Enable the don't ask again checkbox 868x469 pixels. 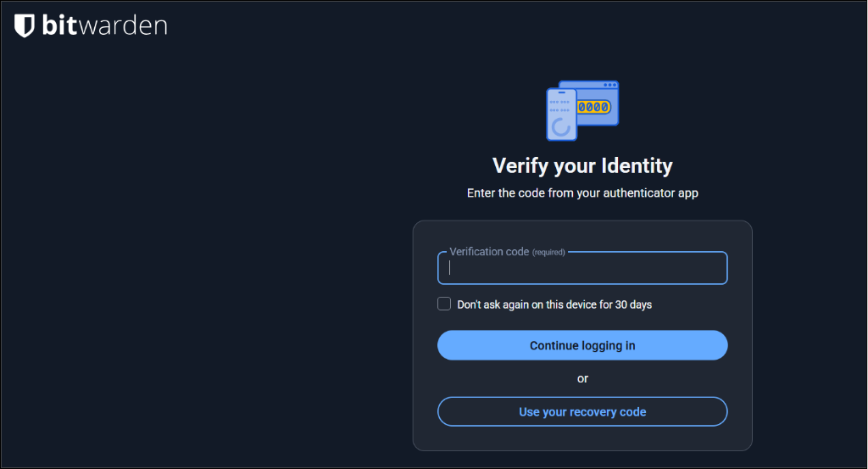[444, 304]
